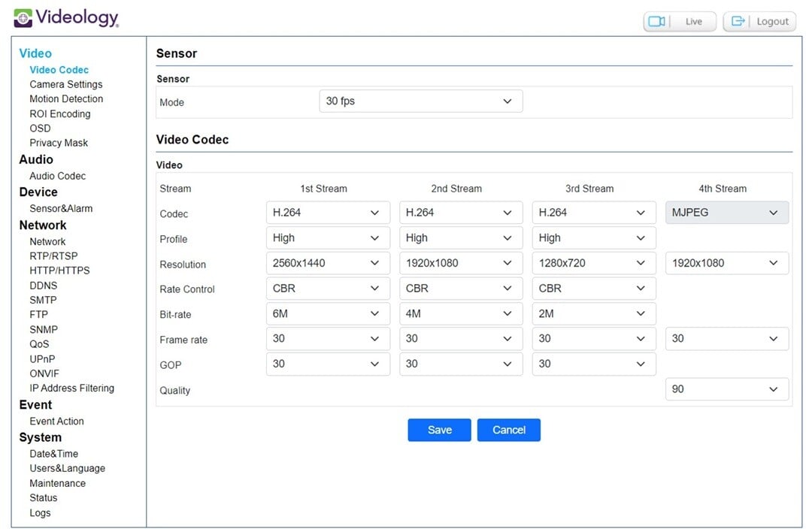Open the Motion Detection page
Image resolution: width=812 pixels, height=529 pixels.
[66, 98]
